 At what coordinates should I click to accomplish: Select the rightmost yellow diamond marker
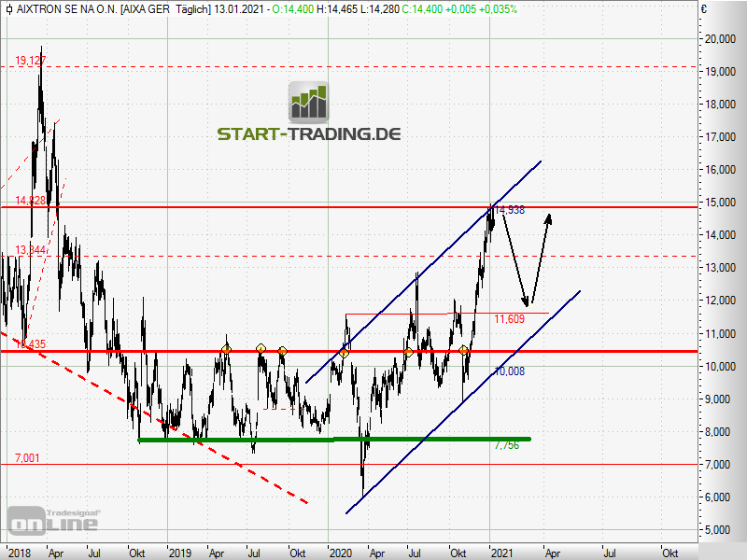click(x=463, y=350)
